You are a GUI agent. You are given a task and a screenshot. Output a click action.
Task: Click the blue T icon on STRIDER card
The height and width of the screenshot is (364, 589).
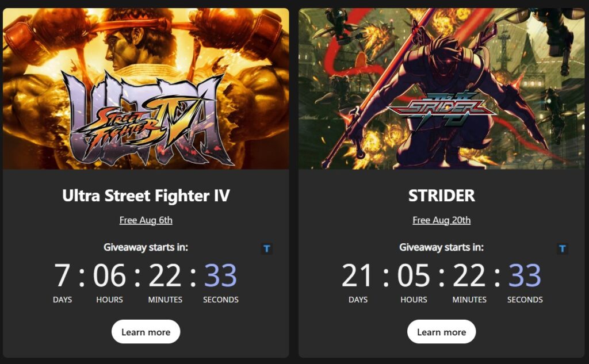[563, 248]
